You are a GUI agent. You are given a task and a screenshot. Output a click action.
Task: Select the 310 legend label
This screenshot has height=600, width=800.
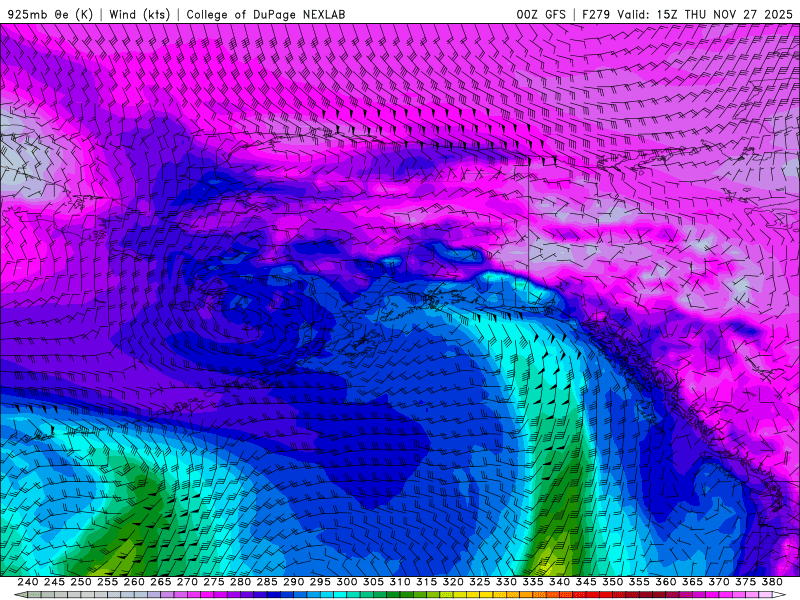click(399, 582)
